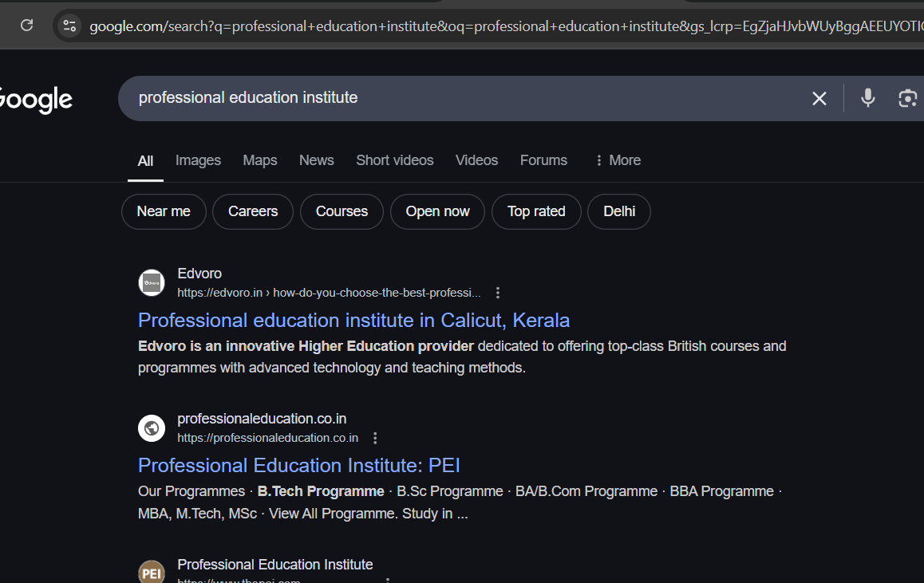Switch to the News tab
The height and width of the screenshot is (583, 924).
coord(316,160)
